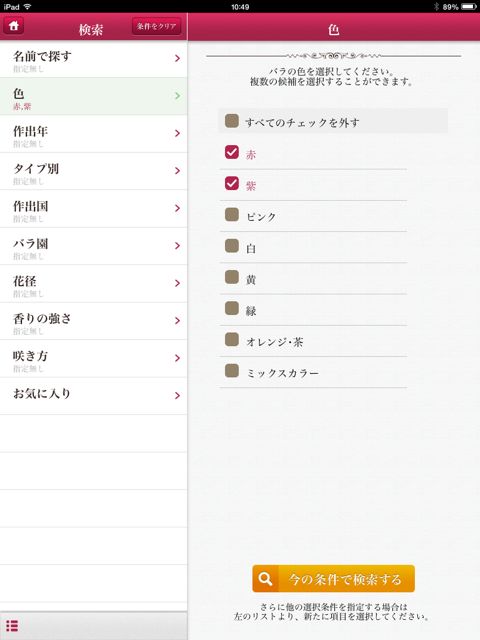
Task: Click the Wi-Fi status icon
Action: [x=27, y=7]
